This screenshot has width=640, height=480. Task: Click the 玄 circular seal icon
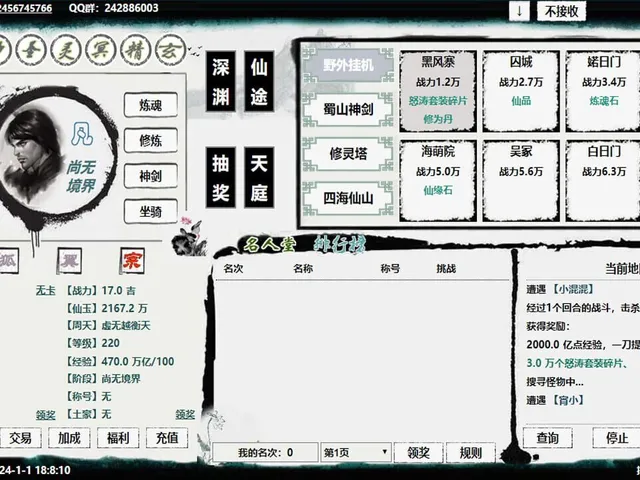tap(171, 51)
